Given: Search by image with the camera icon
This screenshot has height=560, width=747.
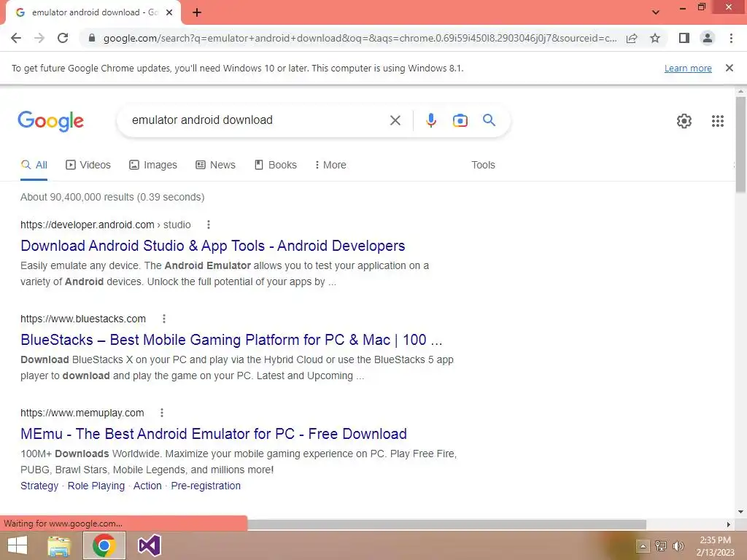Looking at the screenshot, I should 460,120.
